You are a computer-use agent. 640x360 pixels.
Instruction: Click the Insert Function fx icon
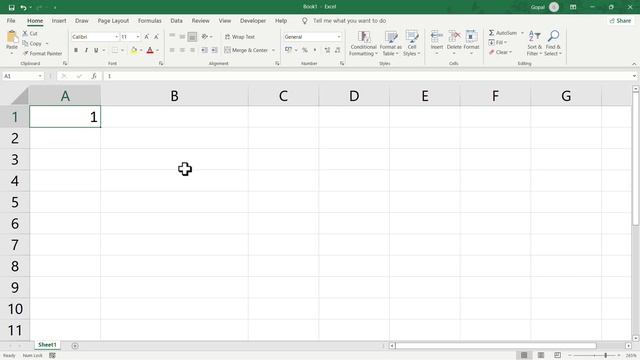(94, 76)
